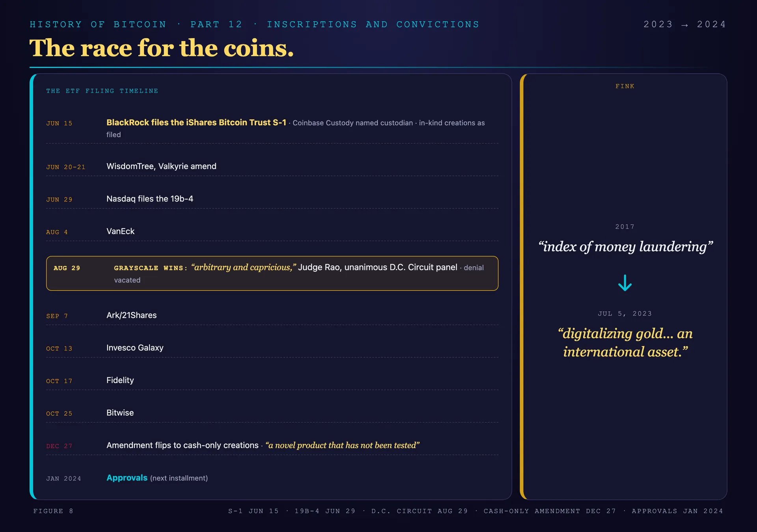
Task: Click the "FINK" panel label
Action: click(x=625, y=86)
